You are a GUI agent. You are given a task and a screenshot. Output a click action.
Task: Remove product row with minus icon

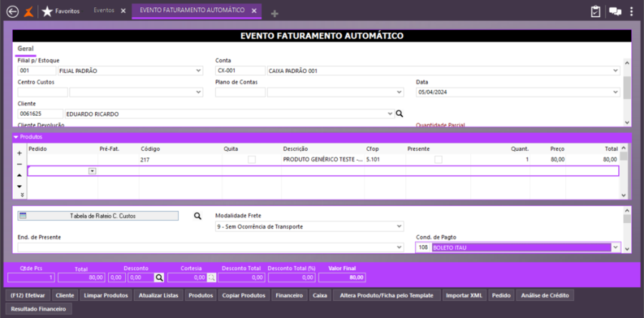point(19,164)
